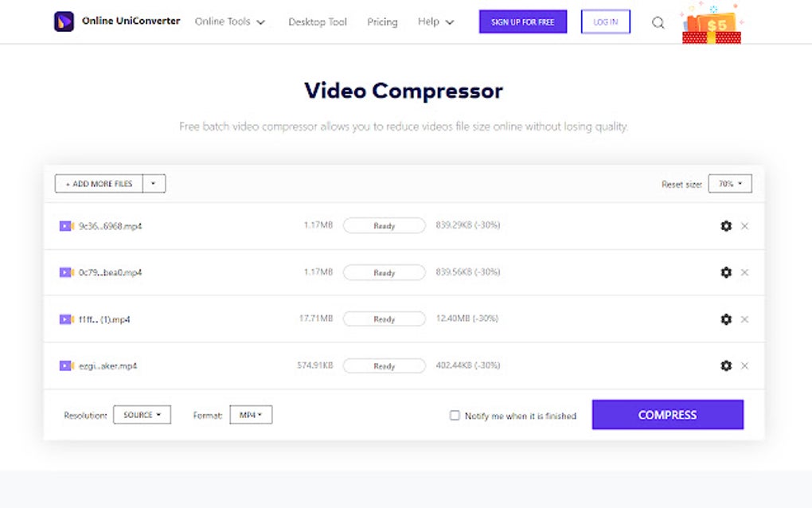Click the Ready status pill for 0c79..bea0.mp4
Image resolution: width=812 pixels, height=508 pixels.
[x=384, y=272]
